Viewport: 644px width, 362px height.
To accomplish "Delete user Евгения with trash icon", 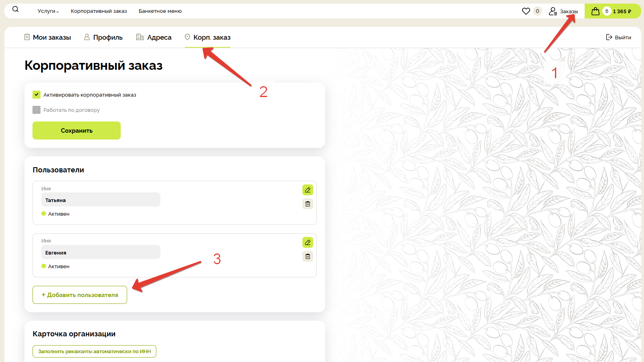I will click(x=308, y=257).
